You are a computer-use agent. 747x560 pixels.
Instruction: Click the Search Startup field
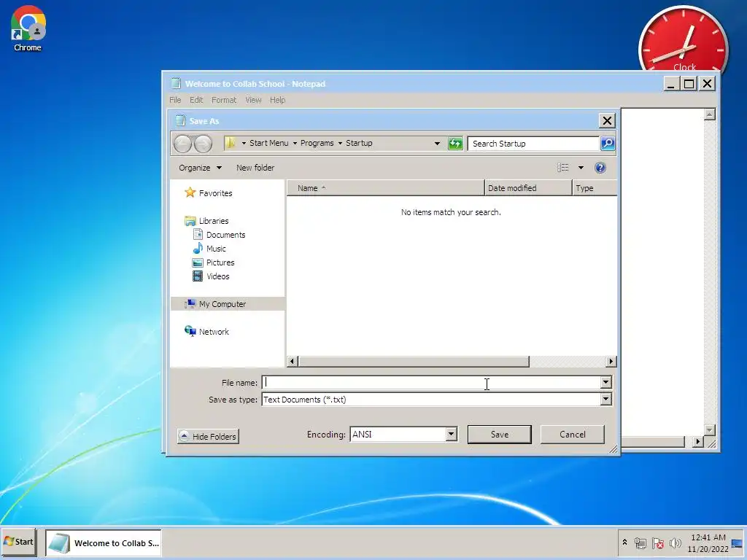point(533,144)
